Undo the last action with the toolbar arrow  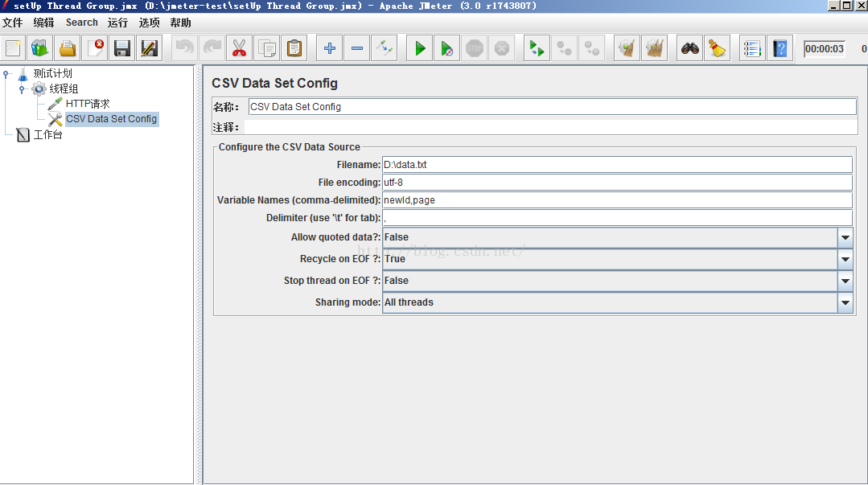[184, 49]
